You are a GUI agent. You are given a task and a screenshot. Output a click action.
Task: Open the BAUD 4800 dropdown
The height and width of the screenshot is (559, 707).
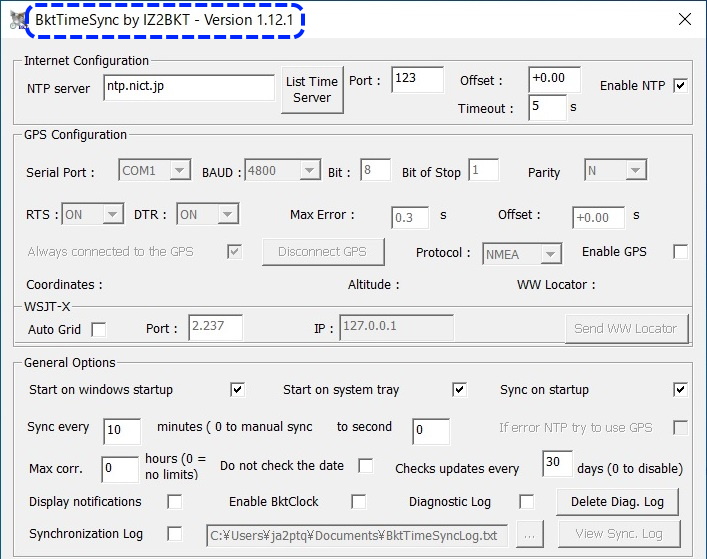click(x=282, y=170)
